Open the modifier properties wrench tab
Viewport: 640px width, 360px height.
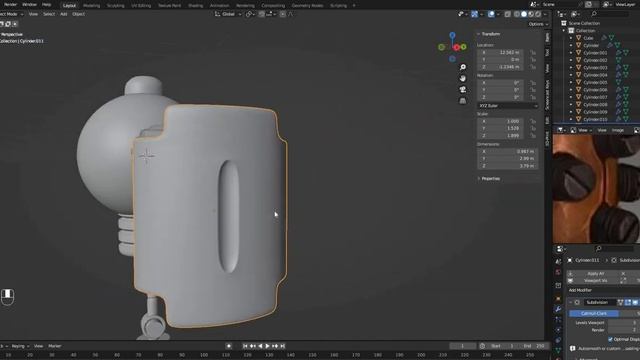(x=558, y=309)
